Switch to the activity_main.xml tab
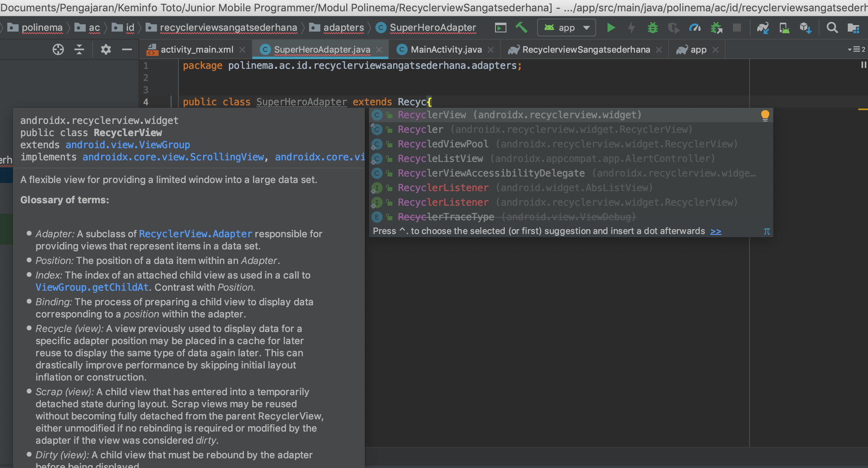The height and width of the screenshot is (468, 868). 197,49
